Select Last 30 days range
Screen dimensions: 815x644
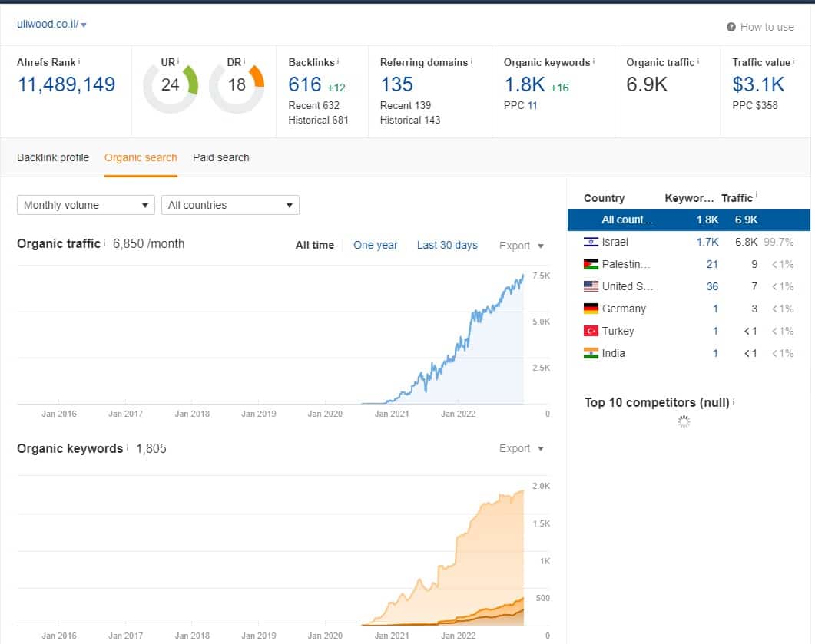pyautogui.click(x=447, y=245)
